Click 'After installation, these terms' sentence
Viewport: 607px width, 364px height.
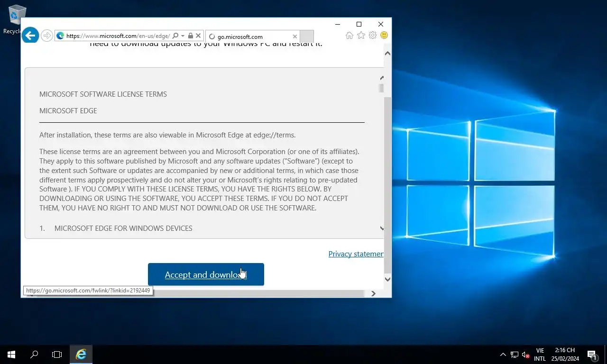[167, 135]
